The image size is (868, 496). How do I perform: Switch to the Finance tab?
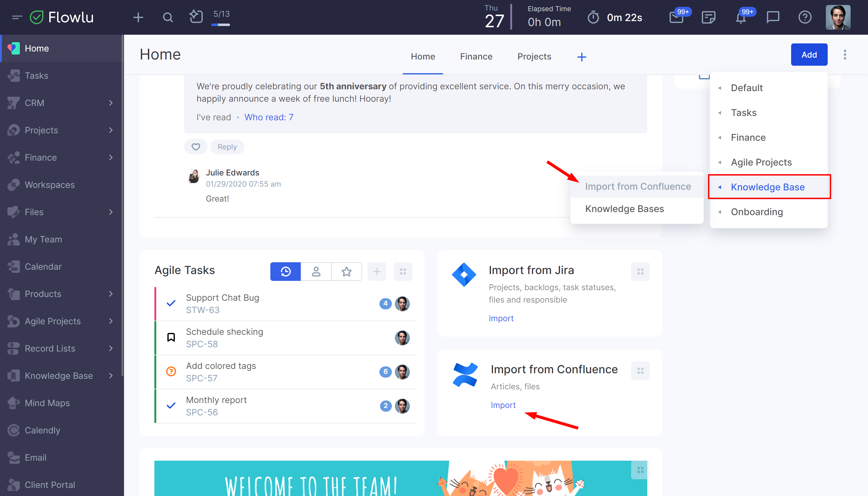click(x=476, y=56)
